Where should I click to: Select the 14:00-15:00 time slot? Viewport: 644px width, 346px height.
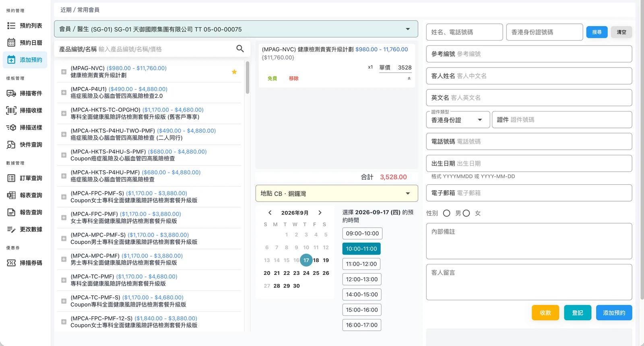coord(362,295)
